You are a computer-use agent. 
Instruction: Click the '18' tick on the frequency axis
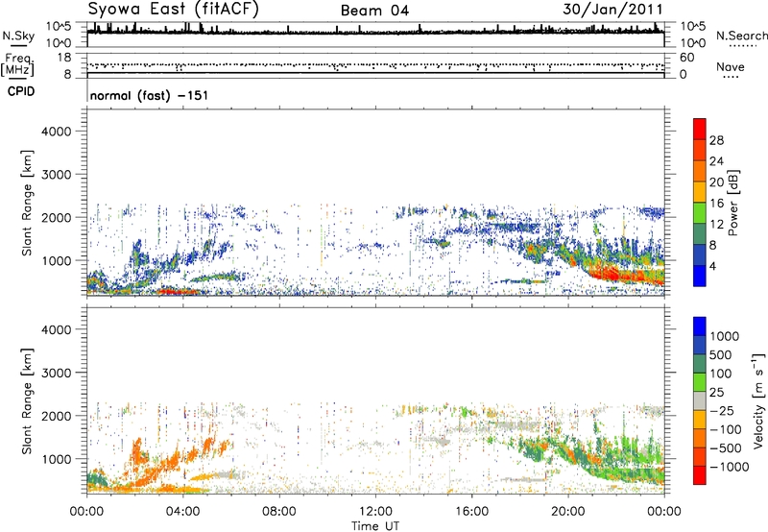pyautogui.click(x=64, y=58)
